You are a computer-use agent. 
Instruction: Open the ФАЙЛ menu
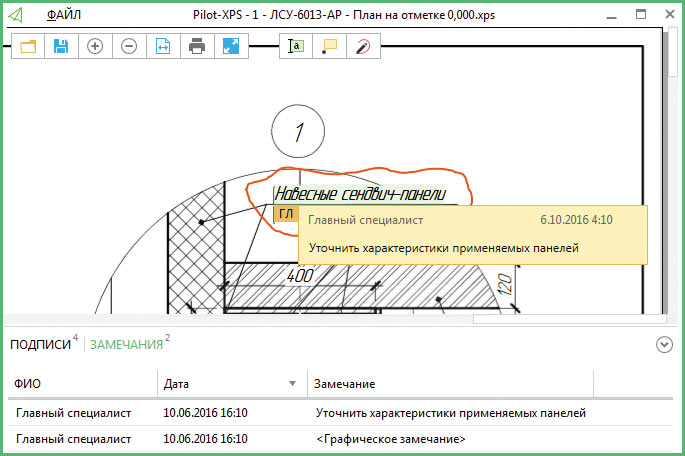tap(64, 15)
